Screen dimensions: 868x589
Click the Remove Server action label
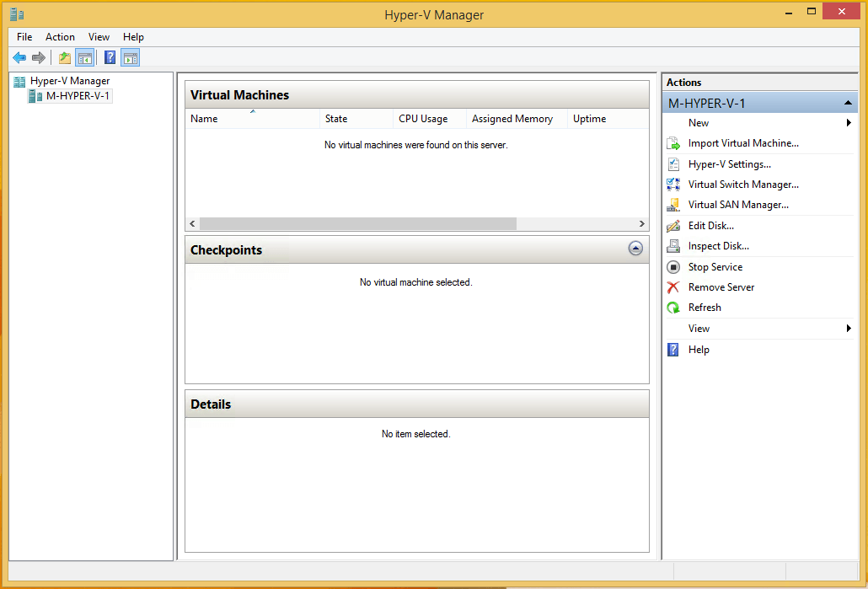721,287
